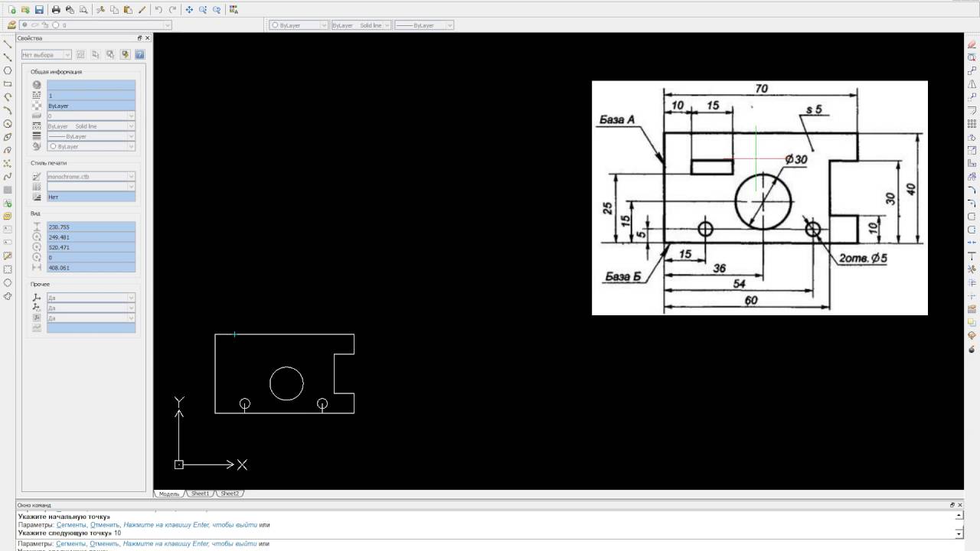This screenshot has width=980, height=551.
Task: Undock the command window panel
Action: click(952, 505)
